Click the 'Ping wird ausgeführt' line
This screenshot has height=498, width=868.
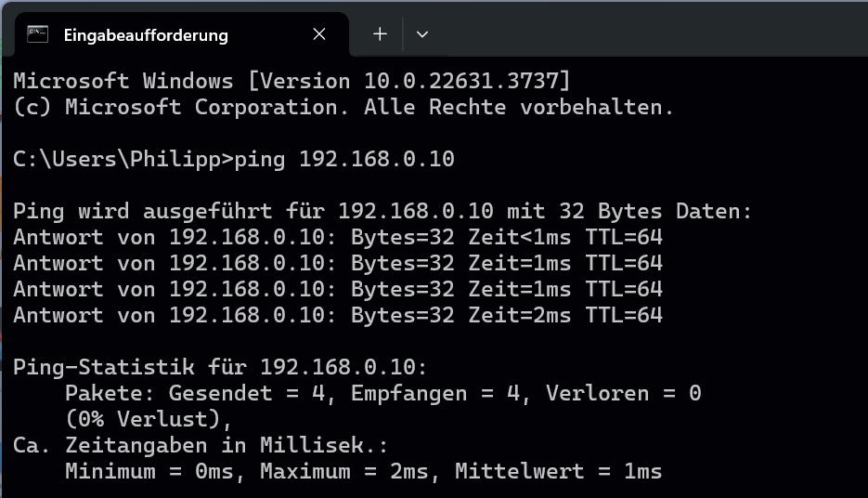382,211
